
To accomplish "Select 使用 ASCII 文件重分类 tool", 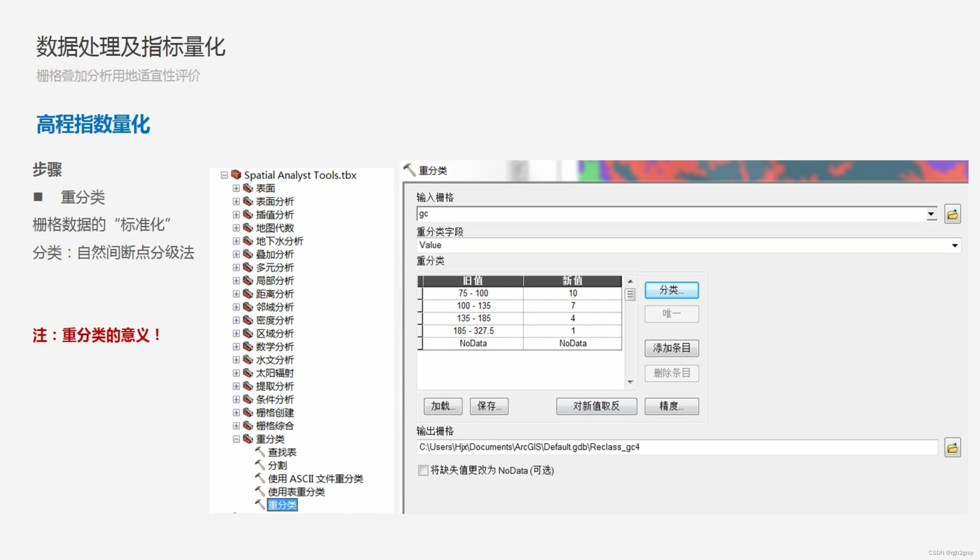I will click(x=315, y=479).
